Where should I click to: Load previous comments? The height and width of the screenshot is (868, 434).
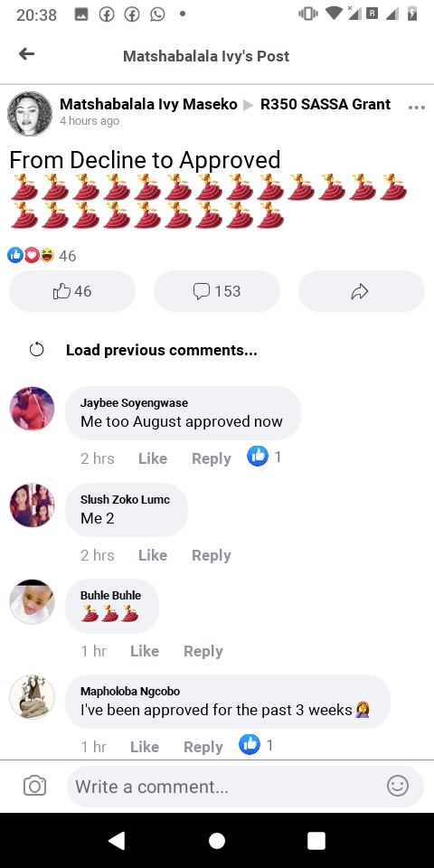161,350
